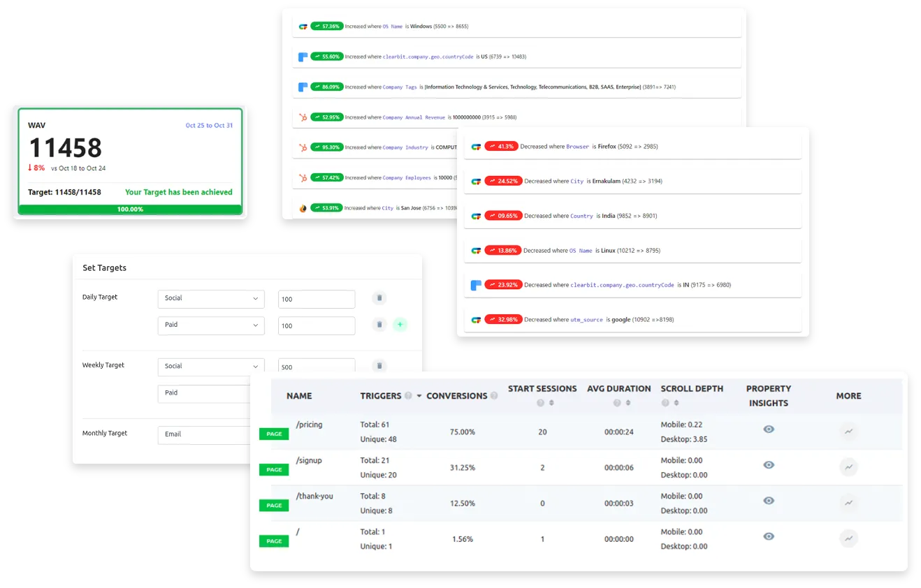Viewport: 921px width, 588px height.
Task: Click the help icon next to CONVERSIONS
Action: pyautogui.click(x=494, y=396)
